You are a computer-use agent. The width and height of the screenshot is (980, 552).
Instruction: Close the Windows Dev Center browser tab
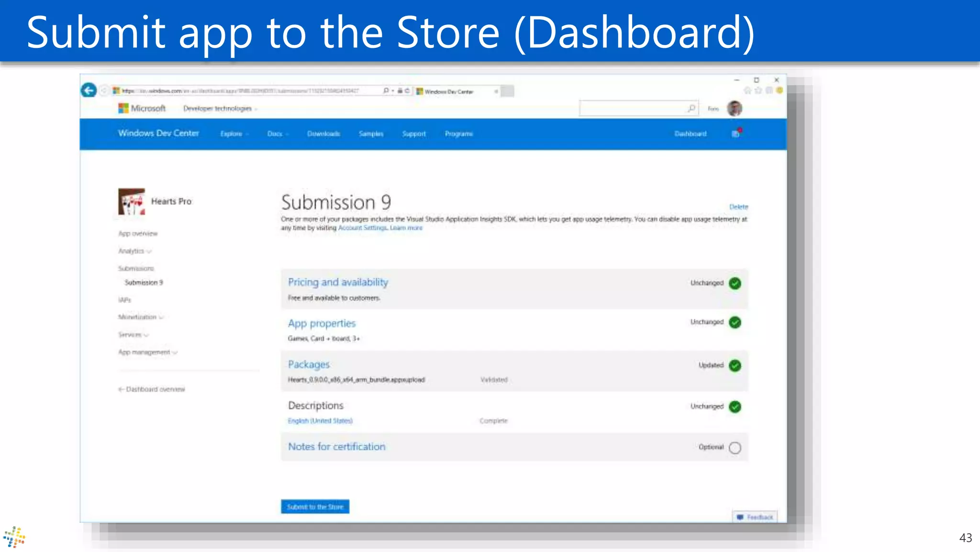pyautogui.click(x=496, y=91)
